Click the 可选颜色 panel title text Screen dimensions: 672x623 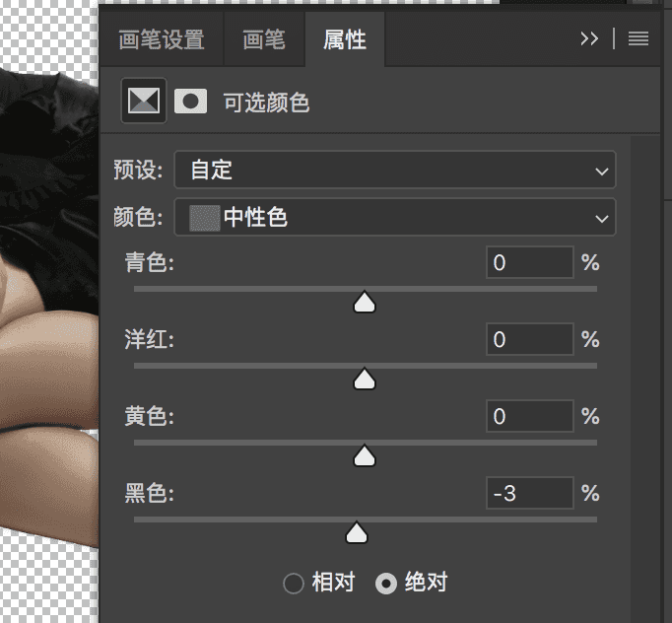tap(266, 103)
